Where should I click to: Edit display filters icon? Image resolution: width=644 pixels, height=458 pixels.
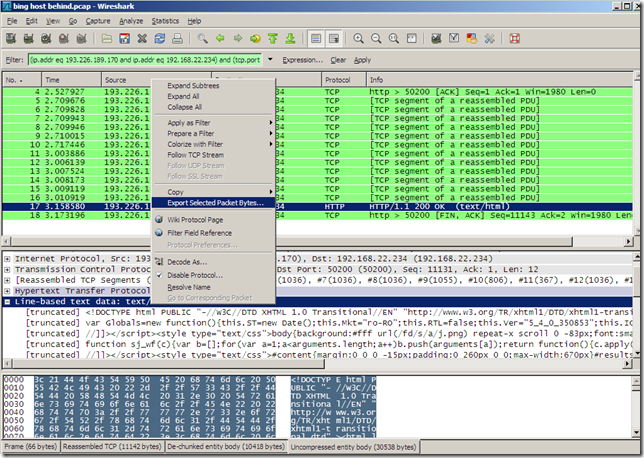(x=454, y=39)
